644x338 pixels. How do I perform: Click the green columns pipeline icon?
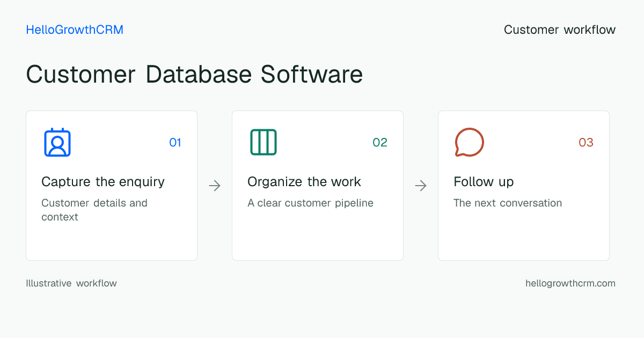tap(264, 142)
